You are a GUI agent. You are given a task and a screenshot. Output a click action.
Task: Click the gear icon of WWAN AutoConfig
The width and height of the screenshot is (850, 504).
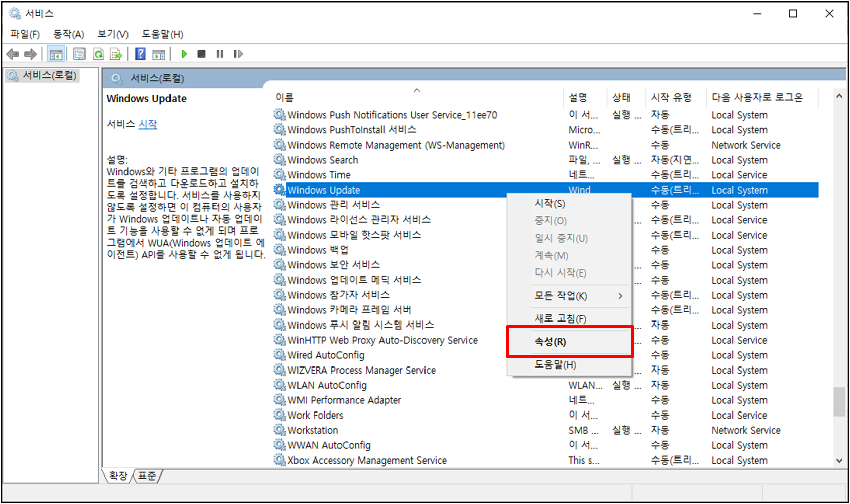tap(280, 445)
